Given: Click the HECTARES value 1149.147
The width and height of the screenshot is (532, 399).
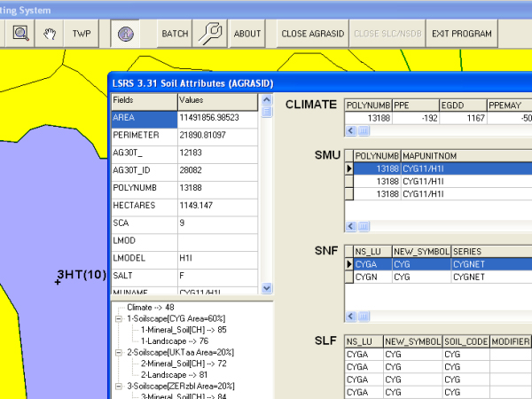Looking at the screenshot, I should coord(217,207).
